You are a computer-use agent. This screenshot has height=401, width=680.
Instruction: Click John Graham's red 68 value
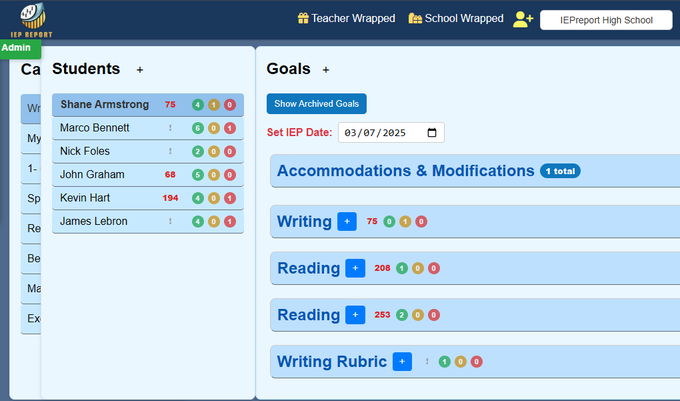170,175
